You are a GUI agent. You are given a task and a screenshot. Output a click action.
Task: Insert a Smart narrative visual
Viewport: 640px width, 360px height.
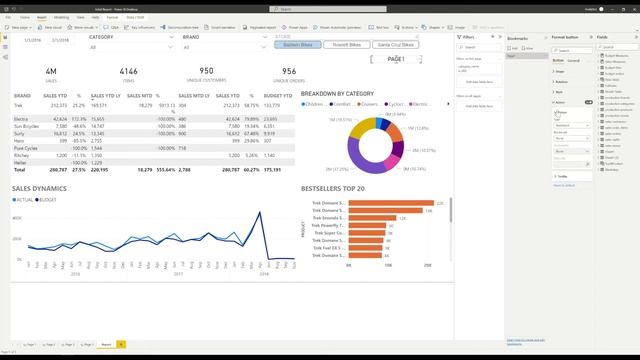coord(220,27)
